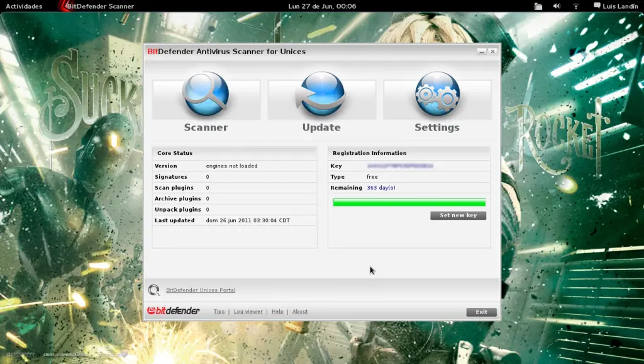
Task: Click the Exit button
Action: click(481, 312)
